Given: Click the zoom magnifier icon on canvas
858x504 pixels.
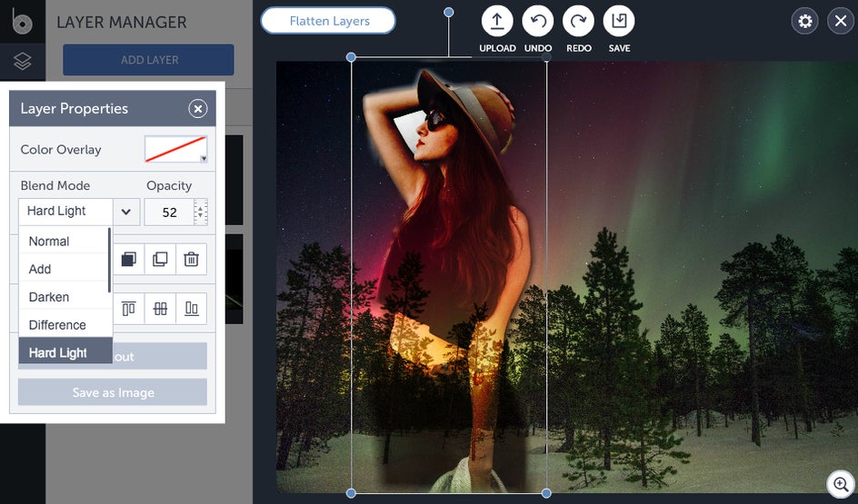Looking at the screenshot, I should pyautogui.click(x=841, y=484).
